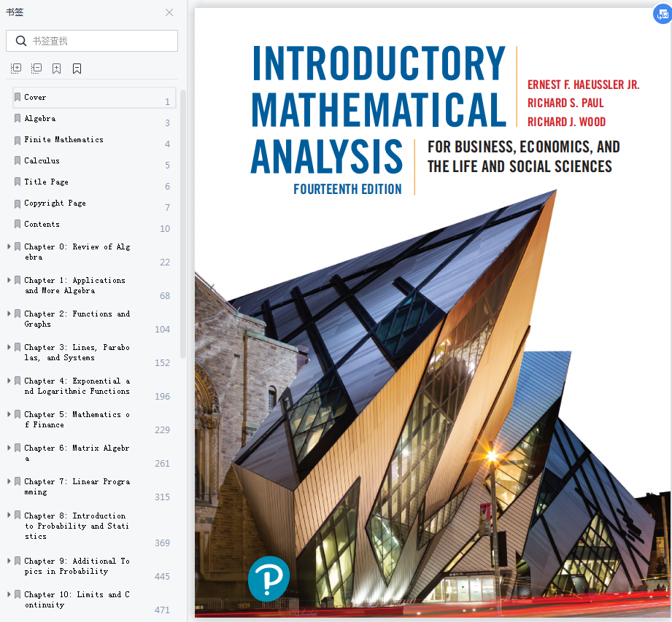Open Chapter 3: Lines, Parabolas, and Systems bookmark
The height and width of the screenshot is (622, 672).
point(77,352)
